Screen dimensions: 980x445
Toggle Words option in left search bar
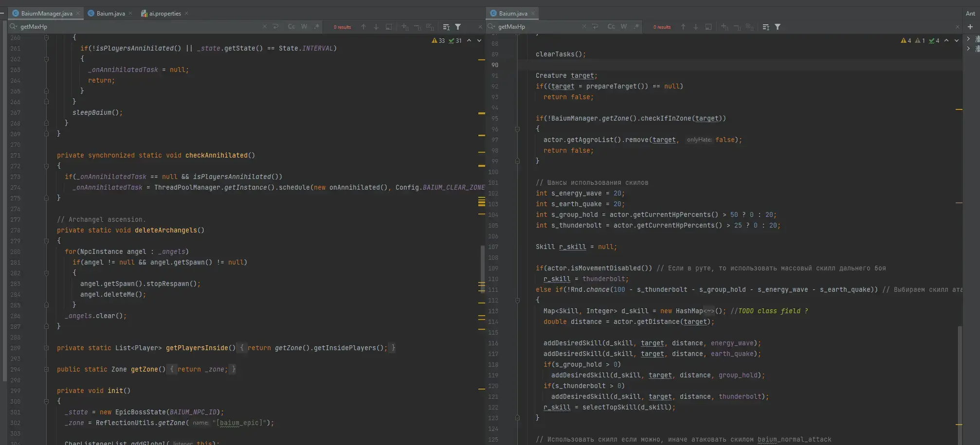coord(304,27)
